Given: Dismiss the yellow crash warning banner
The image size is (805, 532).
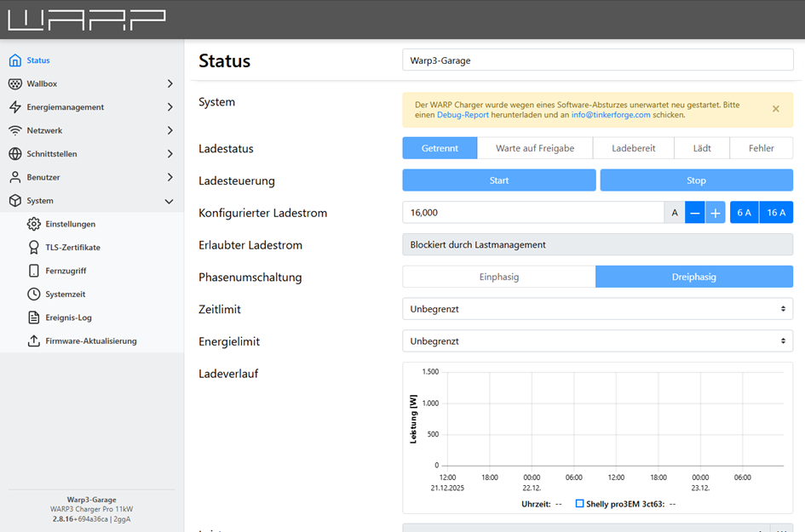Looking at the screenshot, I should [x=775, y=109].
